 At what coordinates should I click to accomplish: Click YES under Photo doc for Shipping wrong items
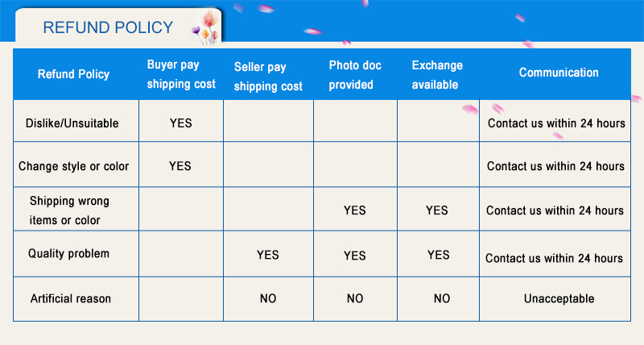point(354,210)
